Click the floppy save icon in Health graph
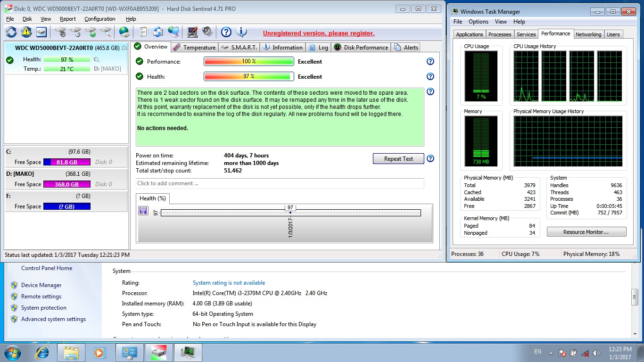The width and height of the screenshot is (644, 362). (x=143, y=211)
